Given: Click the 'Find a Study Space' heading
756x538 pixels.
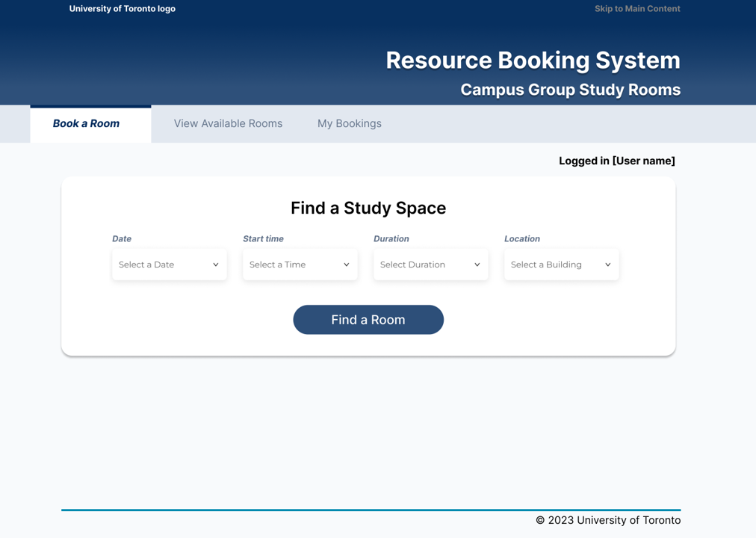Looking at the screenshot, I should 368,208.
